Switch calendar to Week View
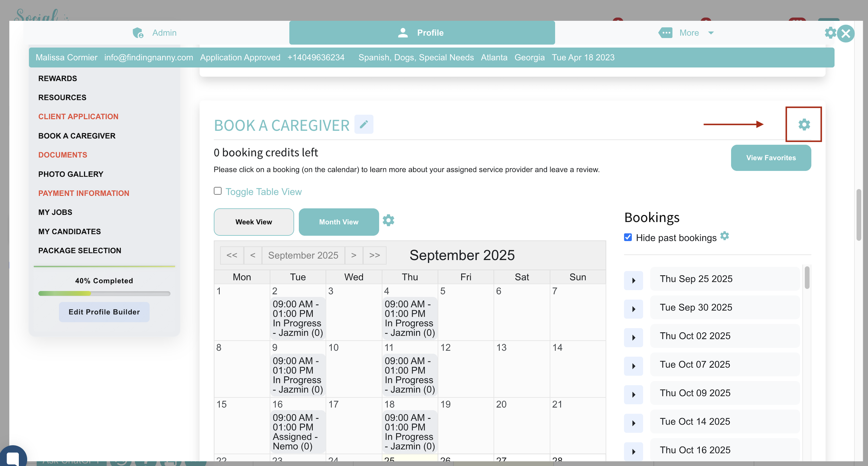This screenshot has height=466, width=868. pyautogui.click(x=253, y=222)
